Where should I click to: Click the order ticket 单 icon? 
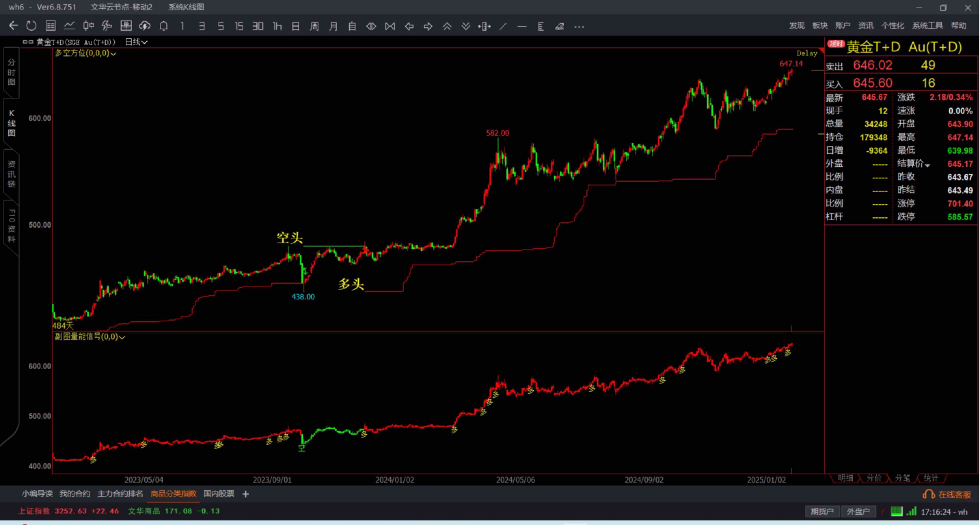(x=126, y=26)
